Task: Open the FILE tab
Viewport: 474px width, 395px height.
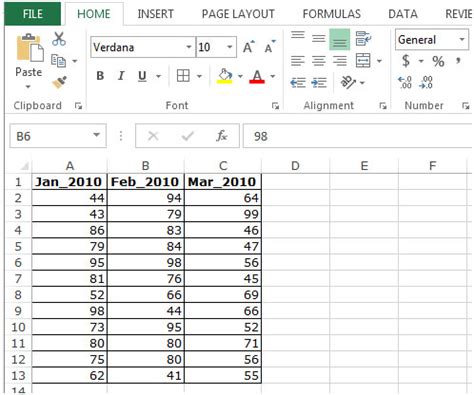Action: (33, 14)
